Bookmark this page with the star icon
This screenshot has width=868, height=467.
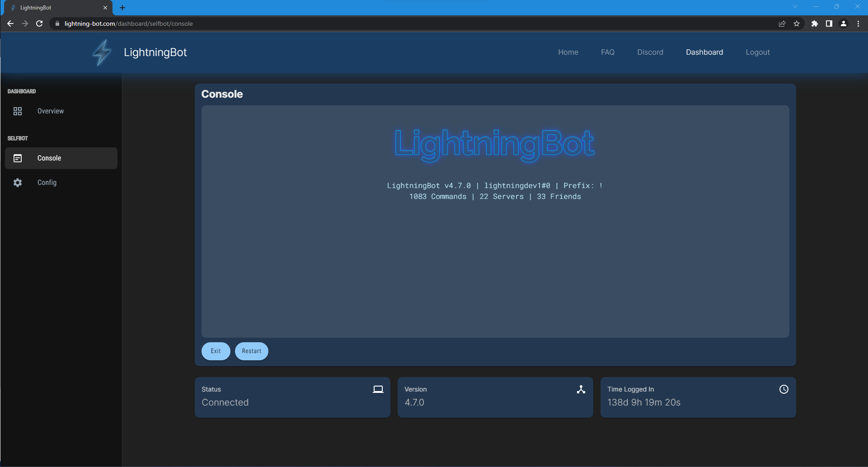click(797, 24)
